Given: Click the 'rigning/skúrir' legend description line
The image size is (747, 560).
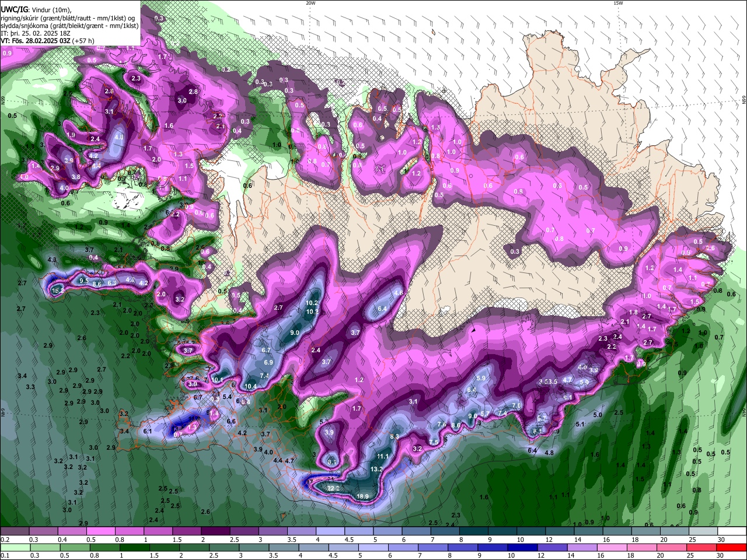Looking at the screenshot, I should [x=68, y=18].
